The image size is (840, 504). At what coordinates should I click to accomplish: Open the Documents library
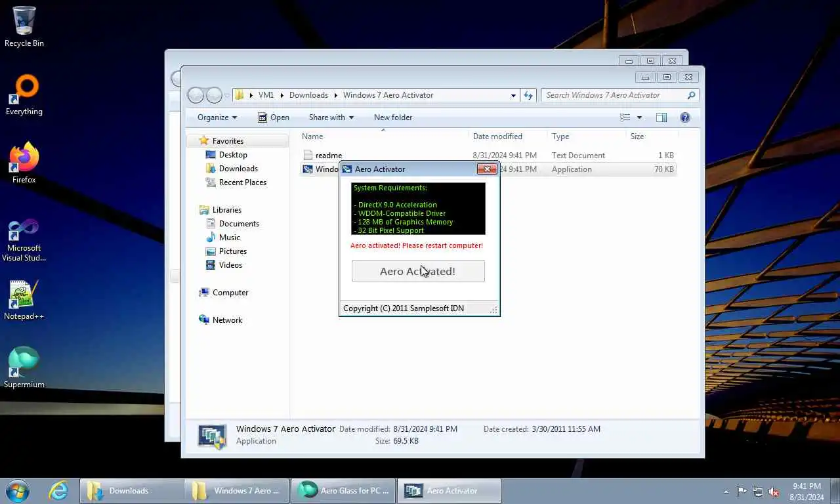(x=239, y=224)
